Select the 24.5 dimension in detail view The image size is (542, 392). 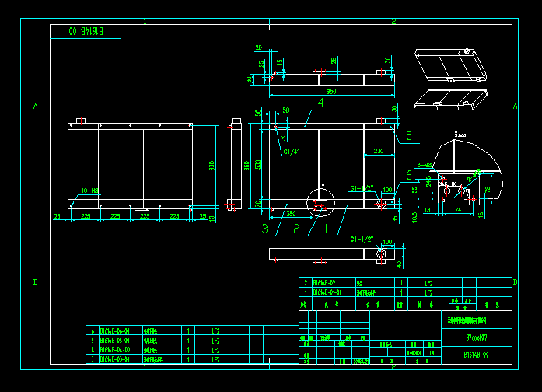[x=428, y=181]
